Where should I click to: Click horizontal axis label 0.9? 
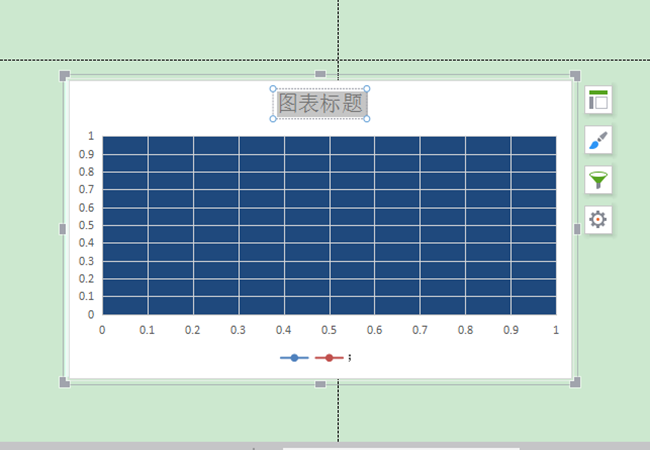click(x=511, y=330)
